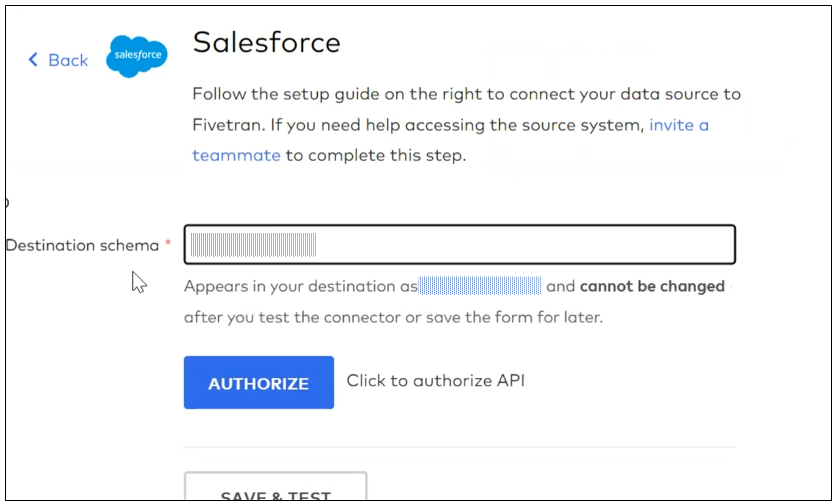Click the "after you test the connector" line
837x504 pixels.
point(393,317)
